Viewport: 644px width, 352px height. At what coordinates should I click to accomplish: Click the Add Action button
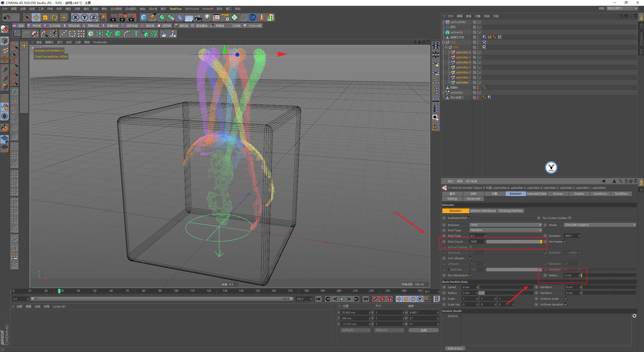coord(455,348)
